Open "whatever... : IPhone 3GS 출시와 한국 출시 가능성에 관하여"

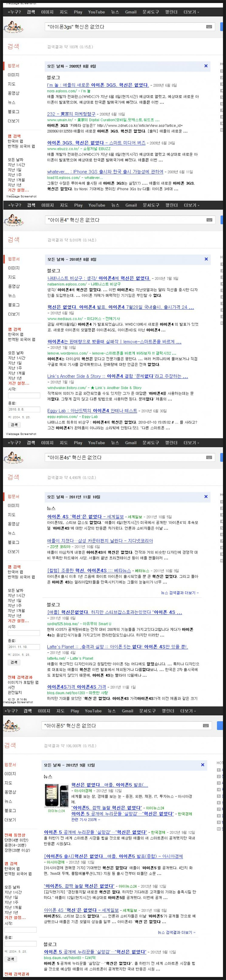coord(105,171)
